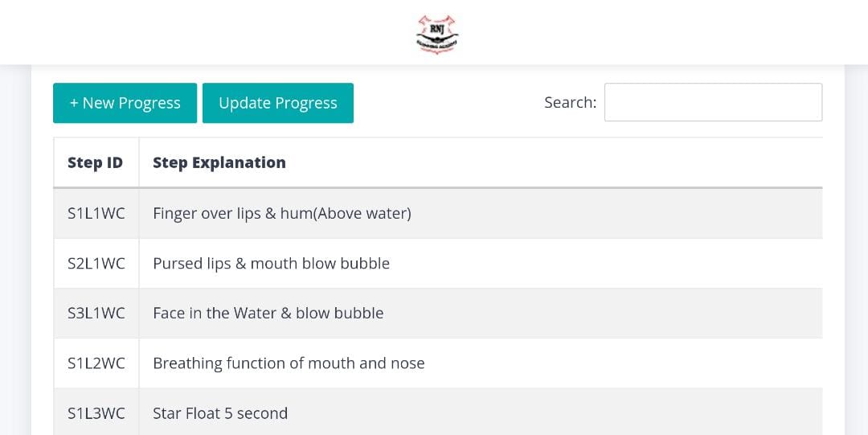Click the plus sign on New Progress
The image size is (868, 435).
[x=74, y=103]
